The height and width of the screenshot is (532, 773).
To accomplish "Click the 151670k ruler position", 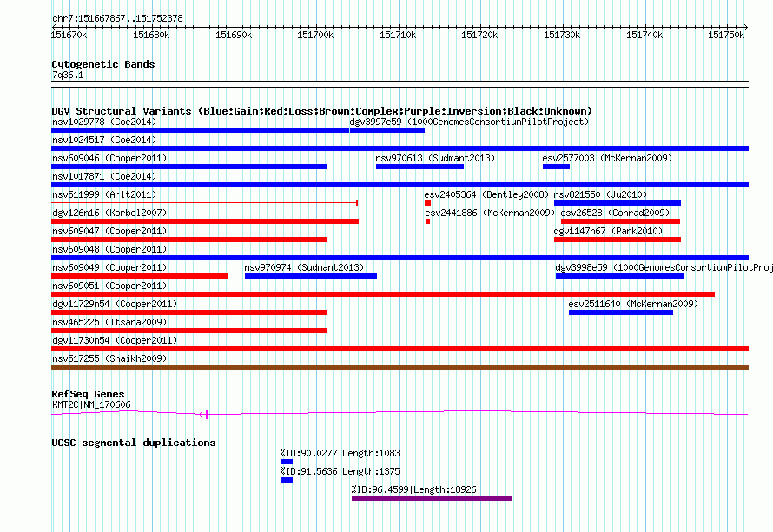I will (69, 35).
